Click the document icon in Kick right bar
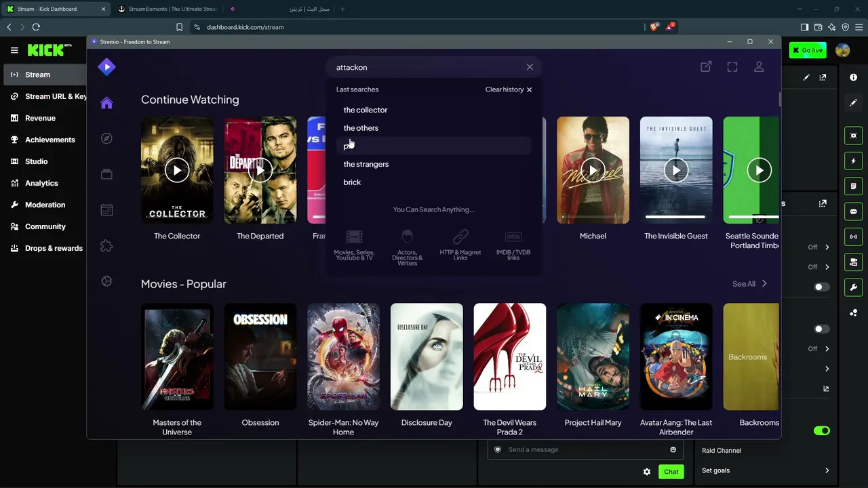This screenshot has height=488, width=868. pyautogui.click(x=853, y=186)
